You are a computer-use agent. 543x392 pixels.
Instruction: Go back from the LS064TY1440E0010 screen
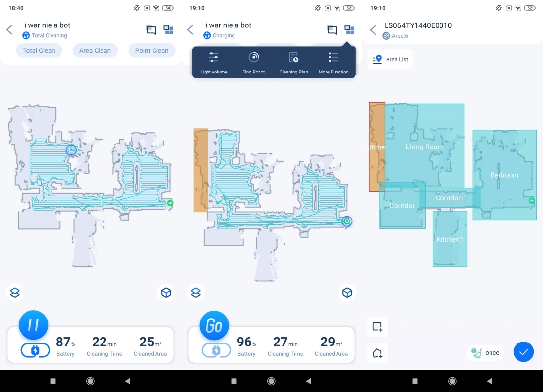tap(373, 30)
